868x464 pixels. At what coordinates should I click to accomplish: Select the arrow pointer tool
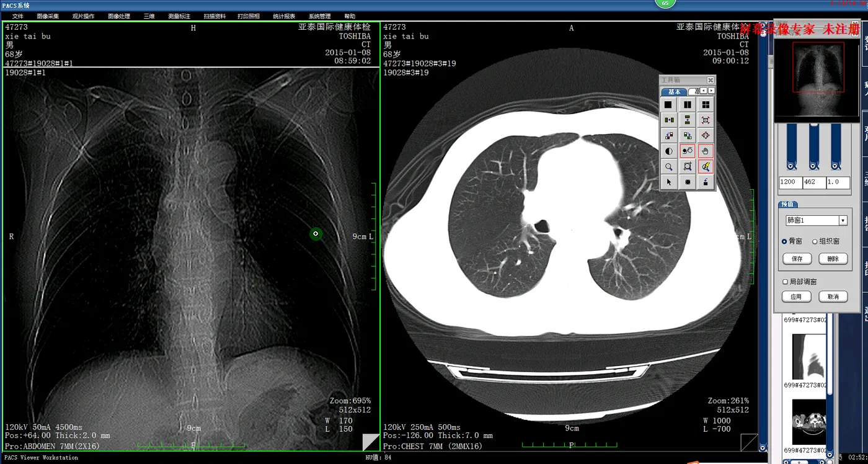coord(668,182)
